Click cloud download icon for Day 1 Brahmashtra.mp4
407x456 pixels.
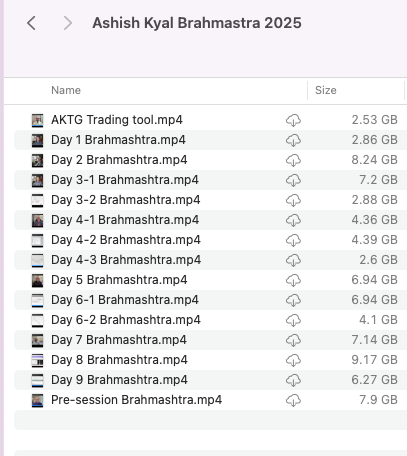pyautogui.click(x=293, y=140)
